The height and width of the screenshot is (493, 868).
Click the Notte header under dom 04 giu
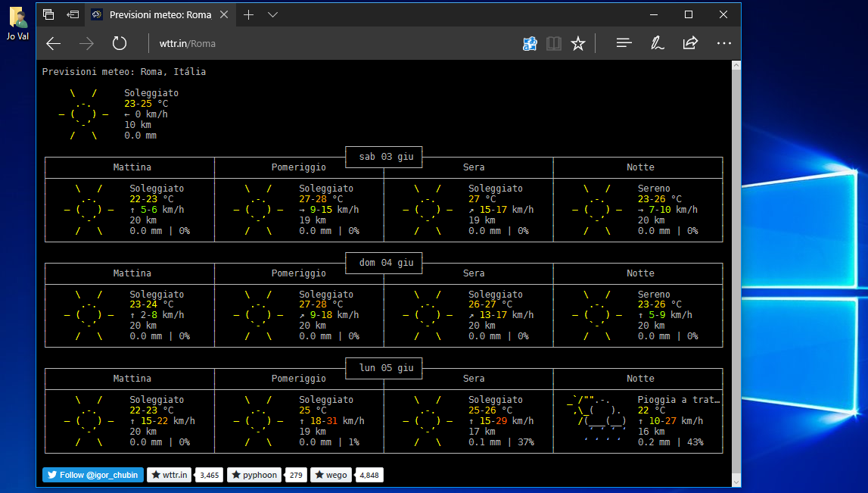pos(640,273)
